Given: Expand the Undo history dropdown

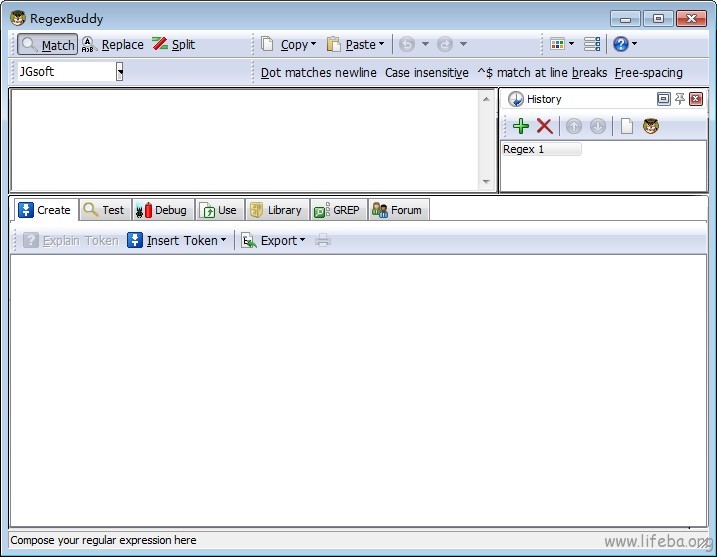Looking at the screenshot, I should (x=425, y=44).
